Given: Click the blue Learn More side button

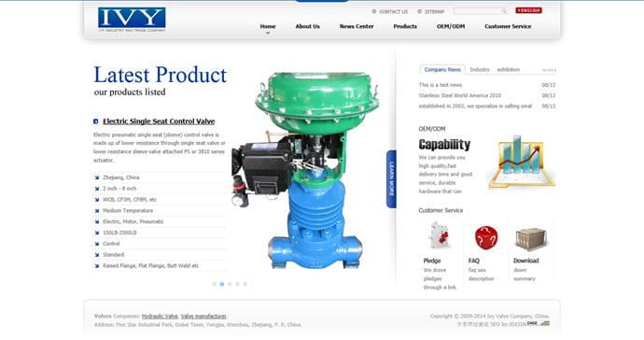Looking at the screenshot, I should click(391, 178).
